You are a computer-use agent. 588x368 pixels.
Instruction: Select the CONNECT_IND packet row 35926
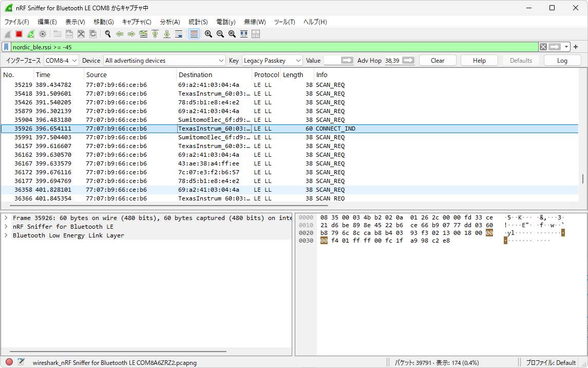(154, 128)
